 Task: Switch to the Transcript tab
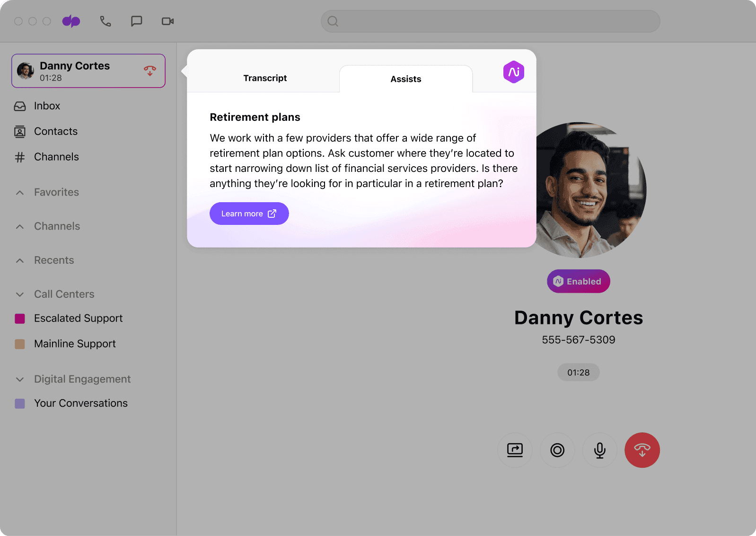coord(265,78)
